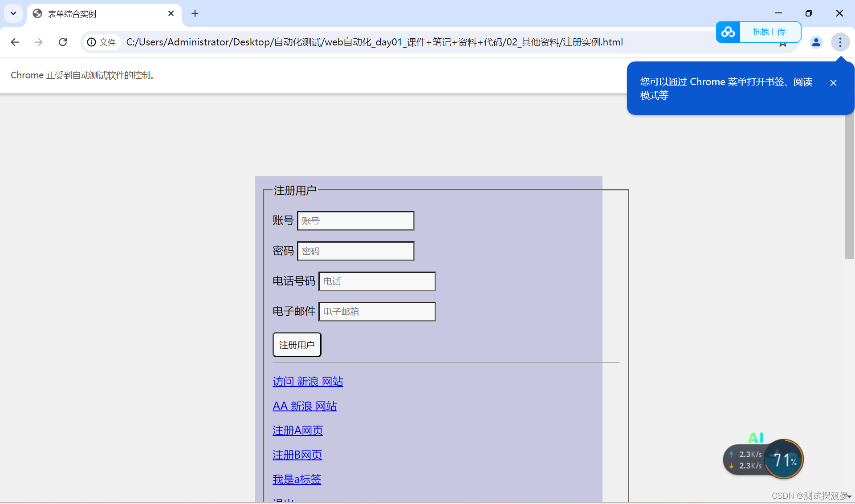
Task: Click the 71% memory accelerator ball
Action: tap(784, 459)
